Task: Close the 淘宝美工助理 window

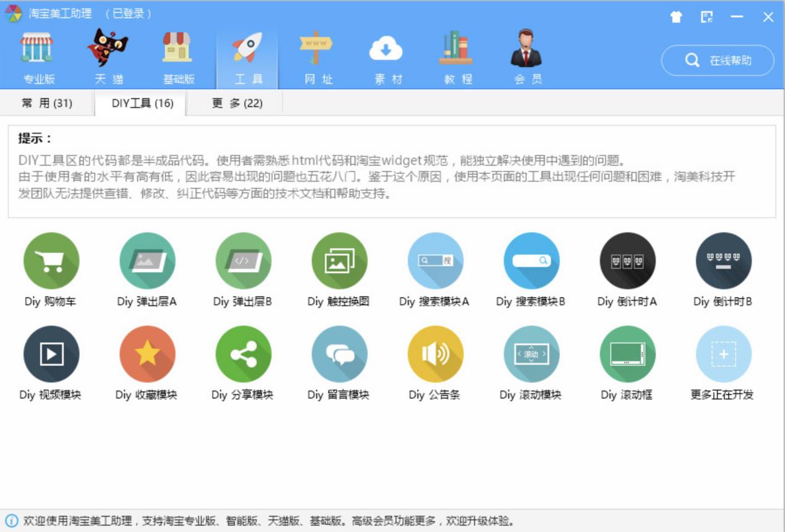Action: click(768, 17)
